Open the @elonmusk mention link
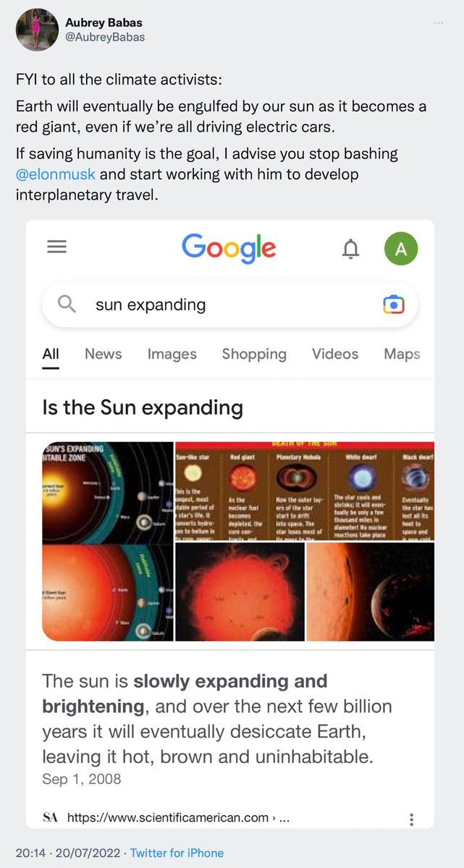Viewport: 464px width, 868px height. (56, 174)
